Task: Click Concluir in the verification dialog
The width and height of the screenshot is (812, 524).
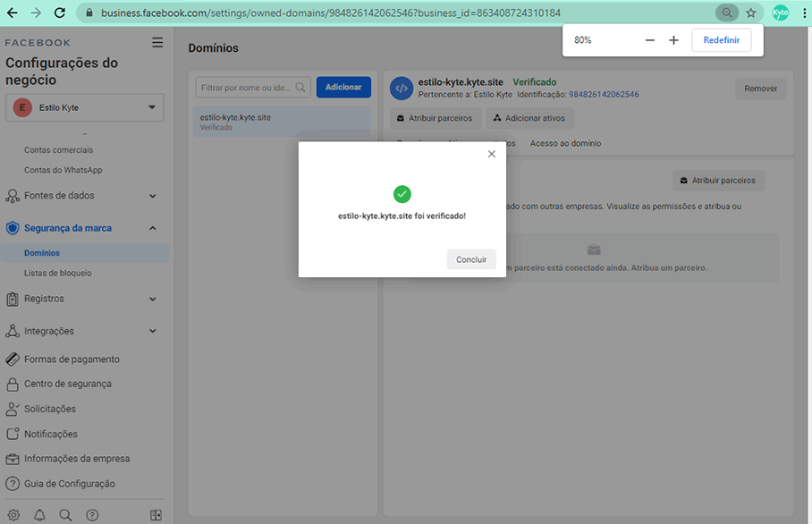Action: [x=471, y=259]
